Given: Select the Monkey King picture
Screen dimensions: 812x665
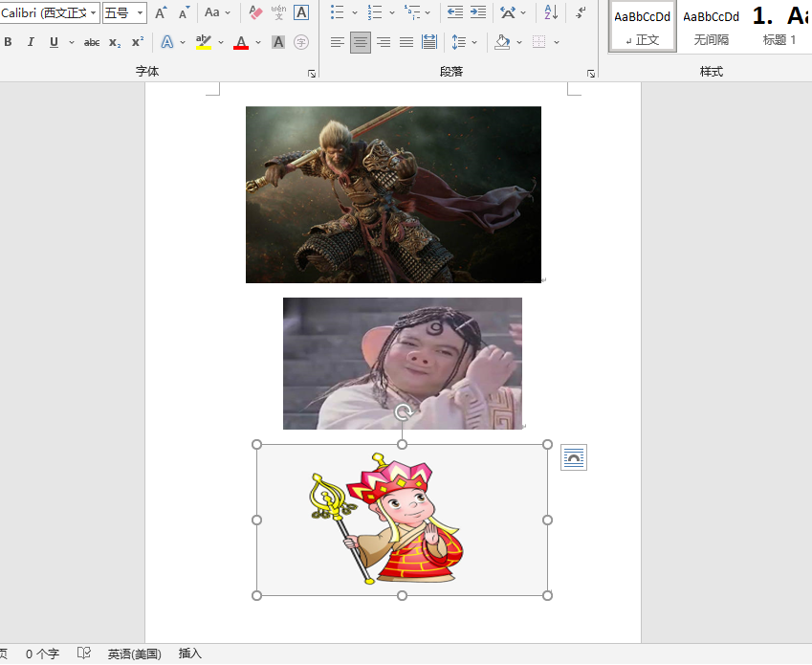Looking at the screenshot, I should click(x=394, y=195).
